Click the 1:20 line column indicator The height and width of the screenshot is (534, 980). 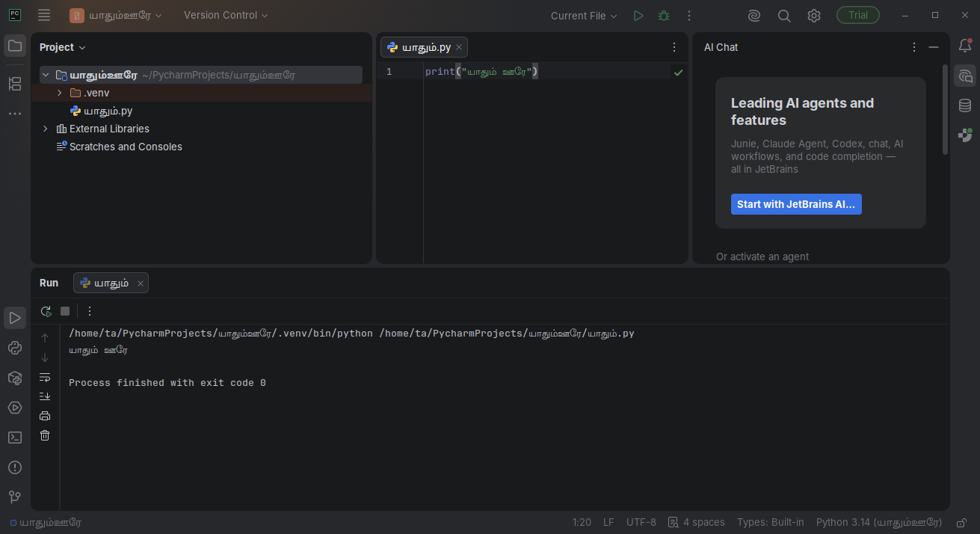(582, 522)
